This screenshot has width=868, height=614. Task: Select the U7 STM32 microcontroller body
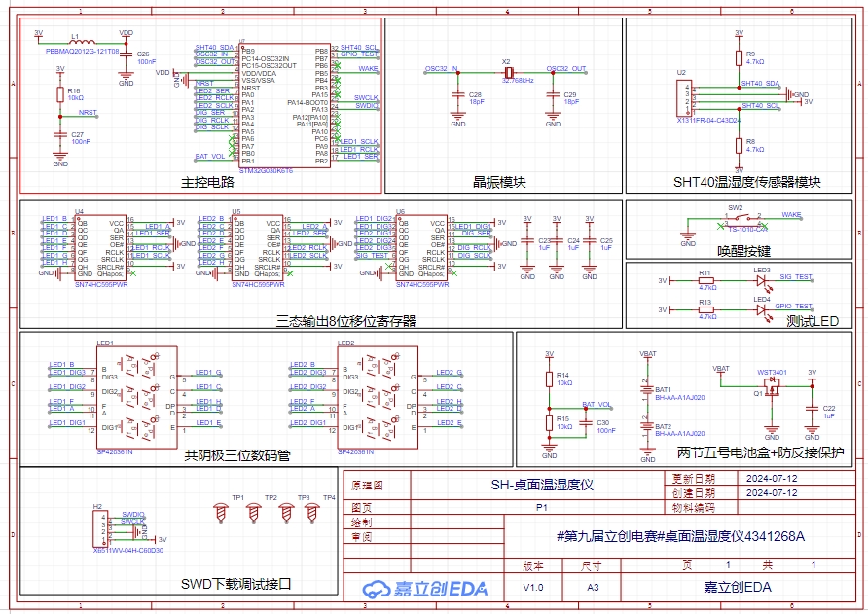tap(284, 106)
